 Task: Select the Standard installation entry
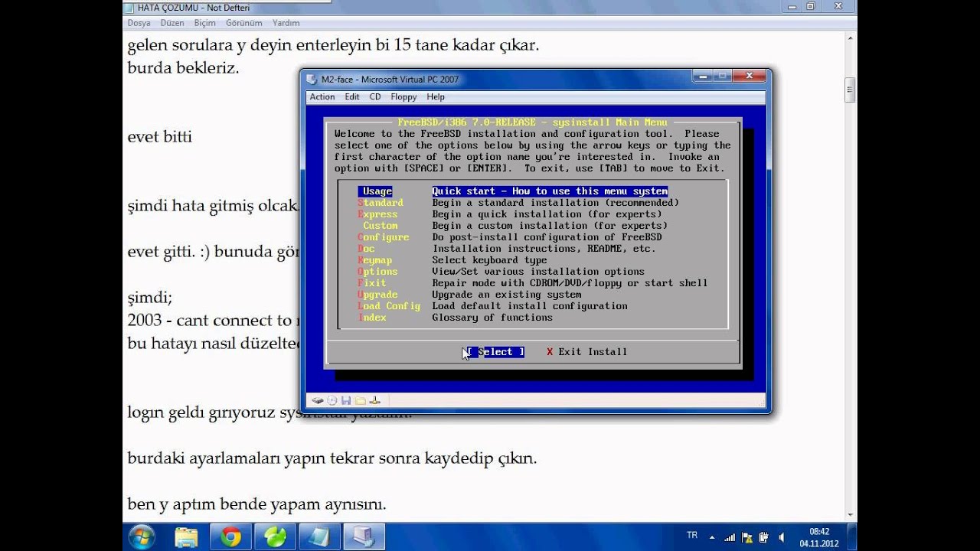pyautogui.click(x=381, y=203)
